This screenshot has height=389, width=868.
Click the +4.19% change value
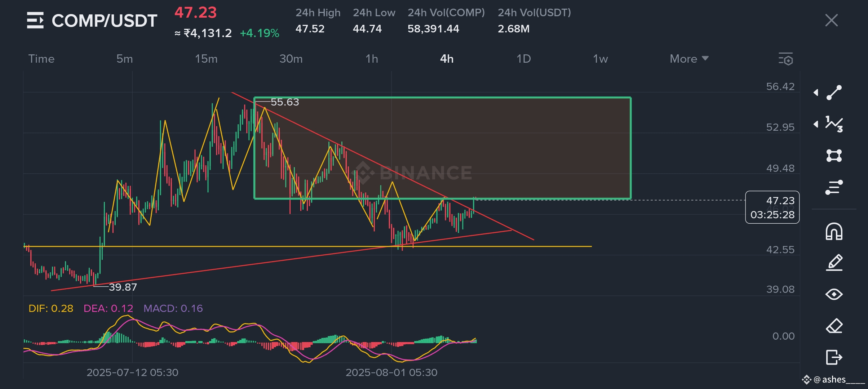coord(260,33)
